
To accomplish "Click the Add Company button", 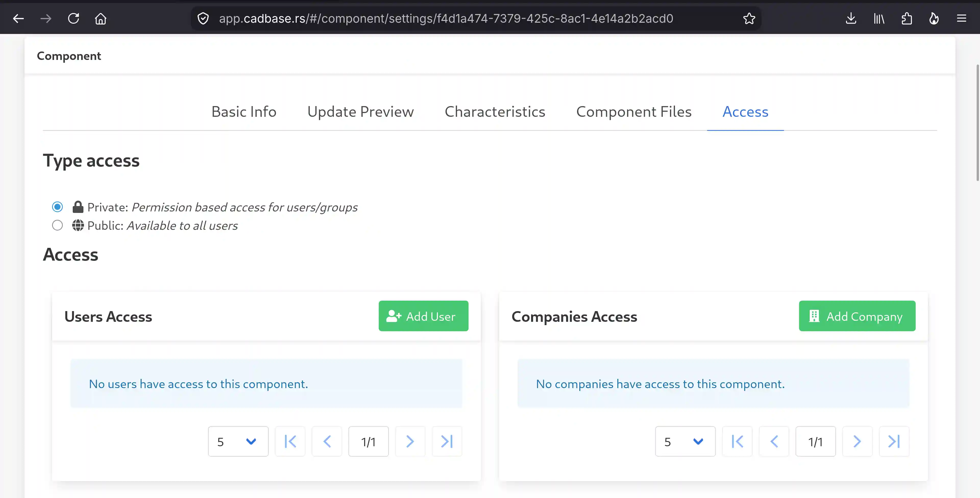I will click(x=857, y=316).
